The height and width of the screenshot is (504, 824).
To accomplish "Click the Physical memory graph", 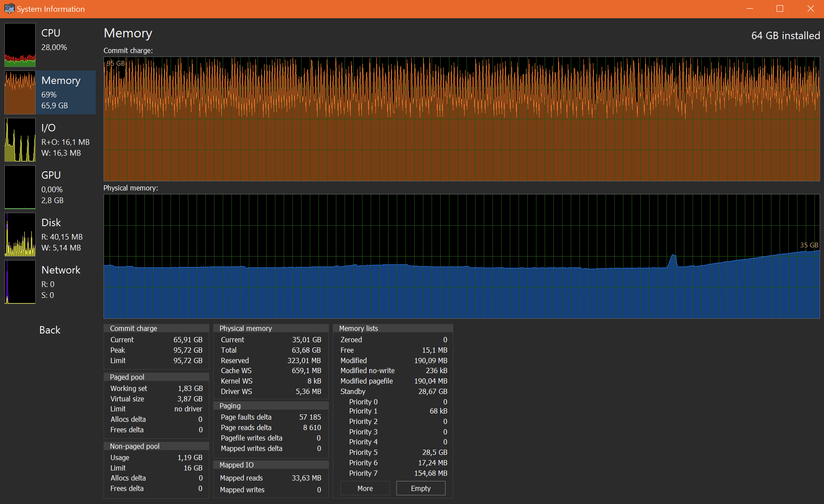I will [x=462, y=257].
